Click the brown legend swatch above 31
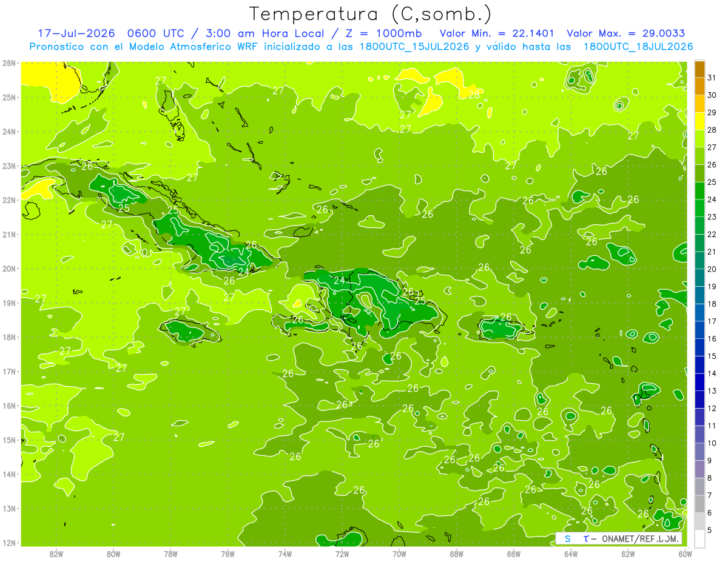Viewport: 728px width, 562px height. click(x=699, y=69)
